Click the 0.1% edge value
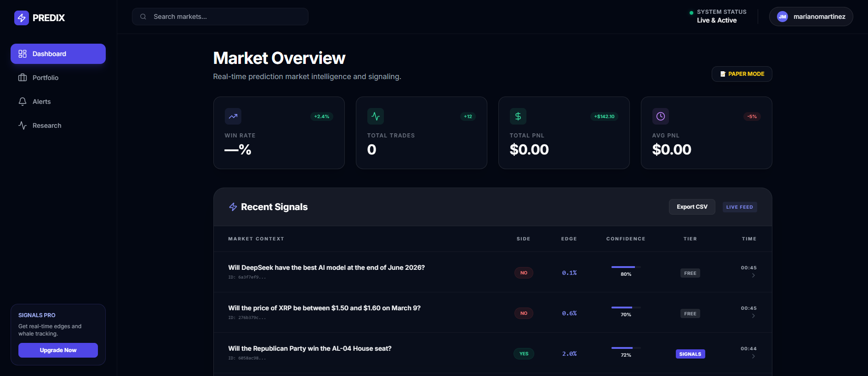The height and width of the screenshot is (376, 868). [x=569, y=273]
